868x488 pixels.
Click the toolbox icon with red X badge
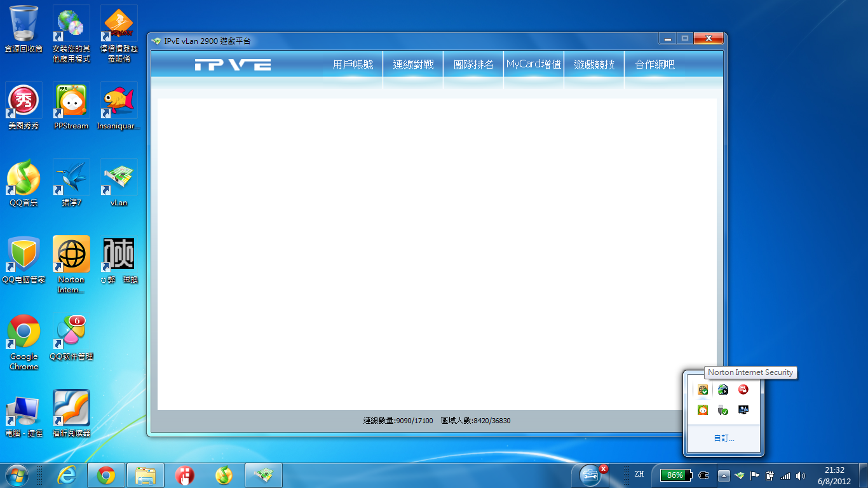click(x=591, y=475)
